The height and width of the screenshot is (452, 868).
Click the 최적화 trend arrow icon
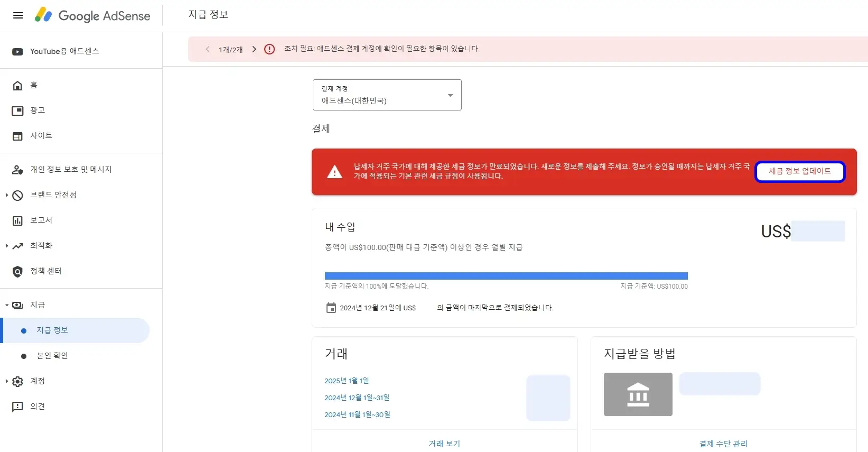17,246
